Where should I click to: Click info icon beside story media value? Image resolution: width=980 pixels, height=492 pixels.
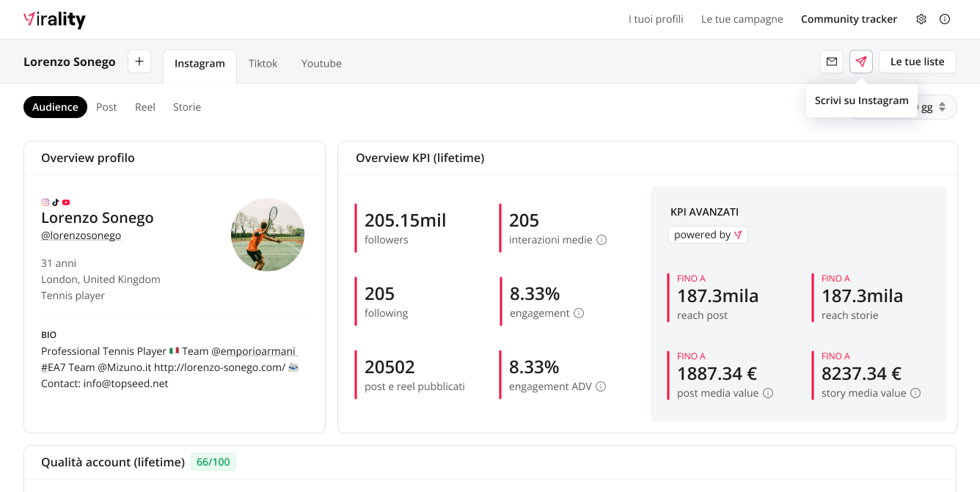915,393
